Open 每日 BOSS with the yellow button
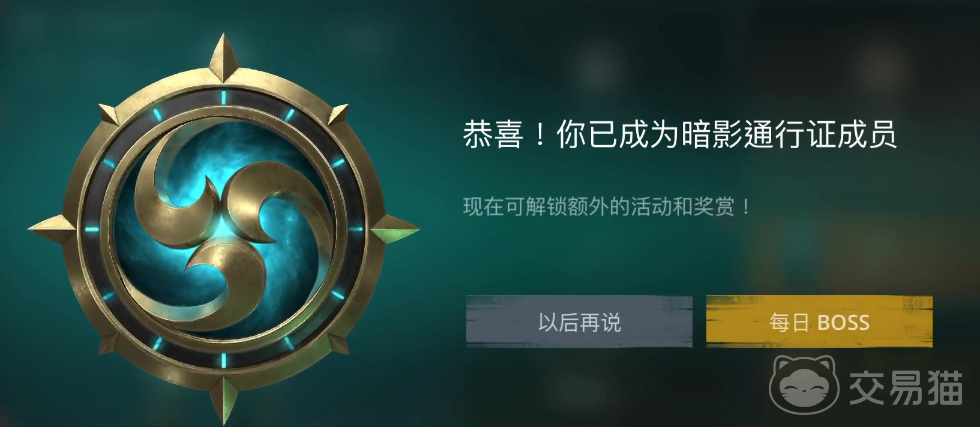 (819, 322)
